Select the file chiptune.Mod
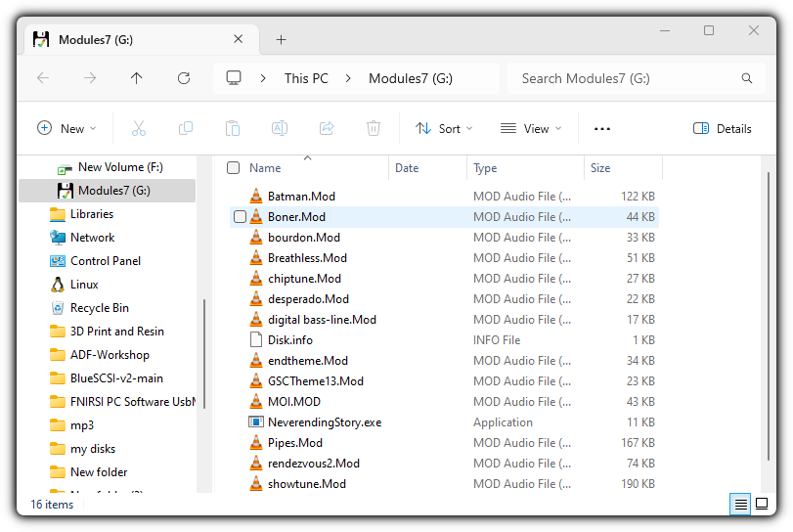This screenshot has width=793, height=532. 444,278
